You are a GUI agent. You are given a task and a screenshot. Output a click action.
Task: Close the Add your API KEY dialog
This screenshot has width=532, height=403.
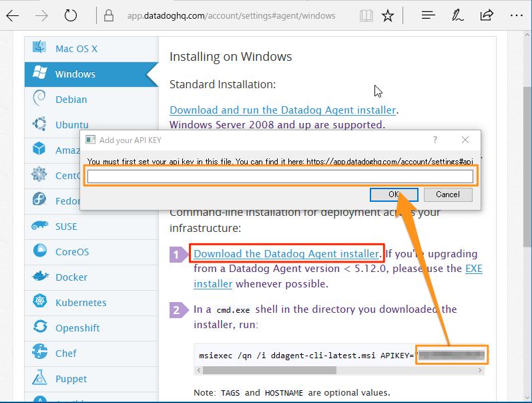coord(465,140)
